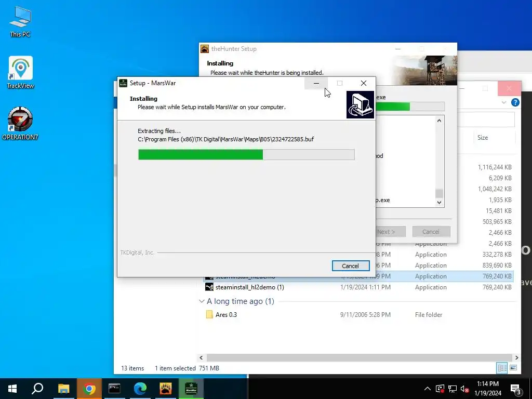532x399 pixels.
Task: Launch Microsoft Edge from taskbar
Action: [x=140, y=389]
